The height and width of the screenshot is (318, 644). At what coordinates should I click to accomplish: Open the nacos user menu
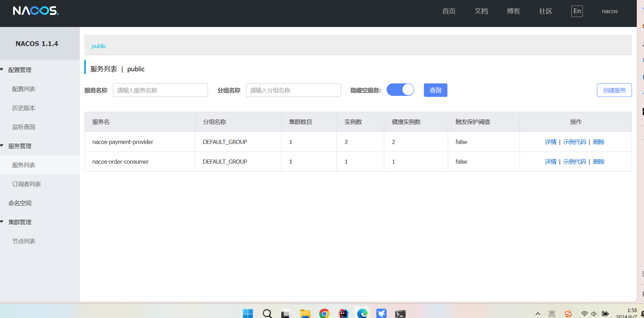pos(610,11)
